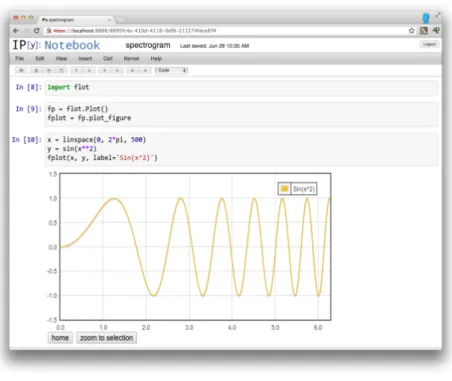Run the cell with the play icon
452x381 pixels.
pos(132,70)
